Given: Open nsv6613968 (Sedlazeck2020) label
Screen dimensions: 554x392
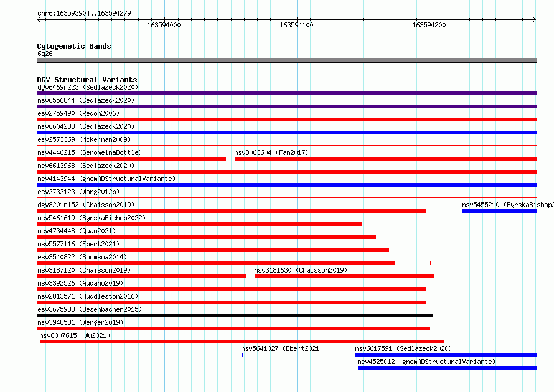Looking at the screenshot, I should pyautogui.click(x=86, y=166).
